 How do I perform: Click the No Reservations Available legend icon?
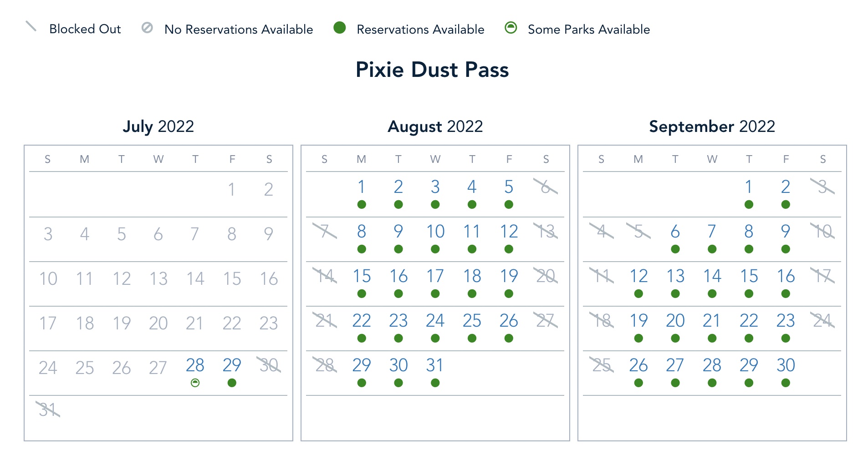[x=147, y=28]
